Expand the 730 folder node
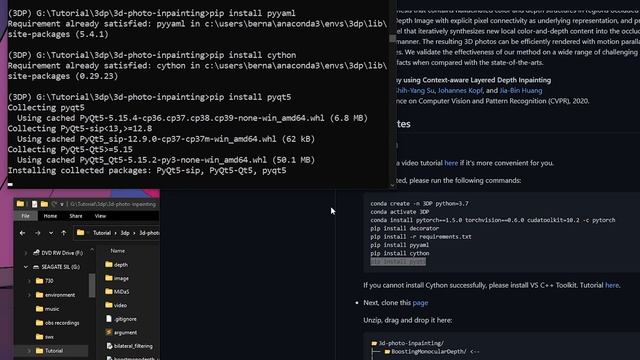 point(29,281)
